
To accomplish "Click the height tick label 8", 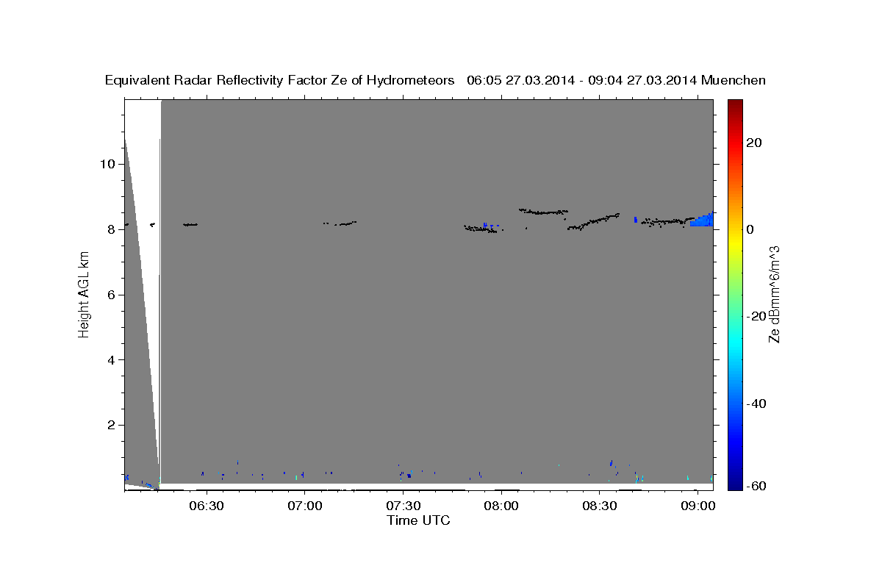I will coord(112,229).
